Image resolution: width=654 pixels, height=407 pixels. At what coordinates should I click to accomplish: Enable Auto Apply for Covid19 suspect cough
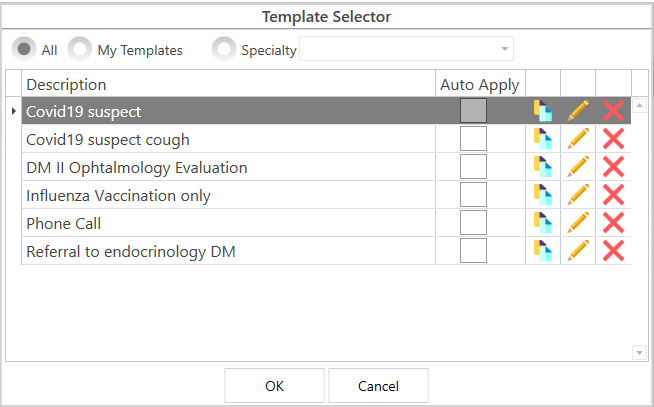(473, 139)
